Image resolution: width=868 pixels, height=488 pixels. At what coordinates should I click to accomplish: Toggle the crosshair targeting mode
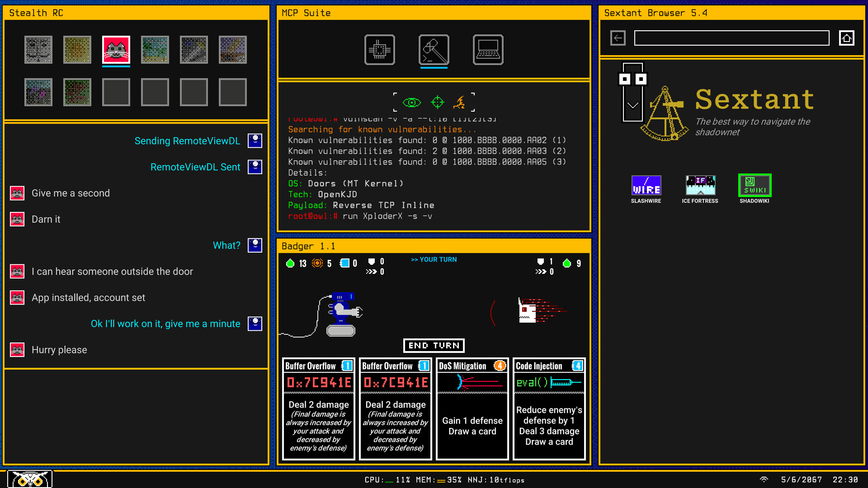coord(437,102)
